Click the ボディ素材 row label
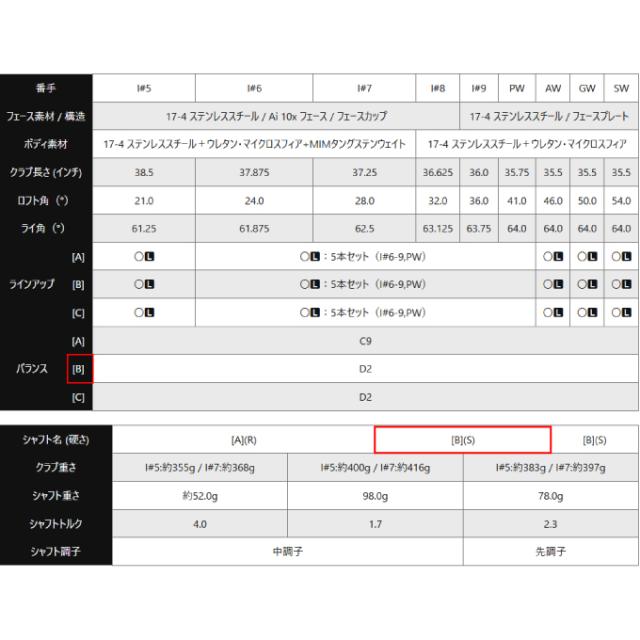The image size is (640, 640). [x=46, y=144]
